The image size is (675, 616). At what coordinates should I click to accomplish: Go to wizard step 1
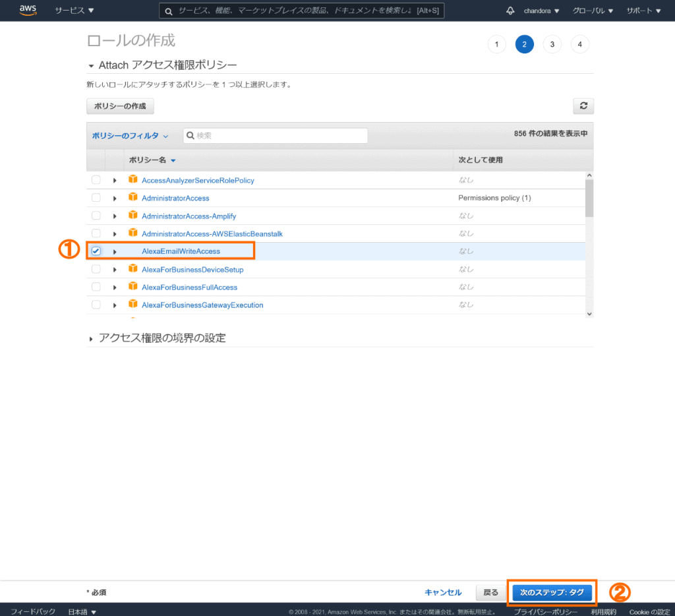point(497,44)
